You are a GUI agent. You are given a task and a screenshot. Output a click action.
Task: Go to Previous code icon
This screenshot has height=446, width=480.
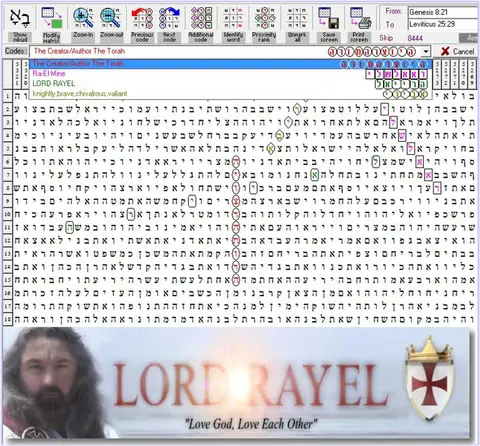142,18
